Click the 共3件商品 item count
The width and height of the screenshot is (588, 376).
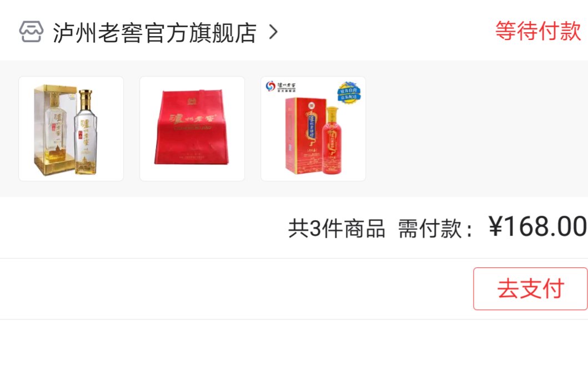pyautogui.click(x=336, y=228)
